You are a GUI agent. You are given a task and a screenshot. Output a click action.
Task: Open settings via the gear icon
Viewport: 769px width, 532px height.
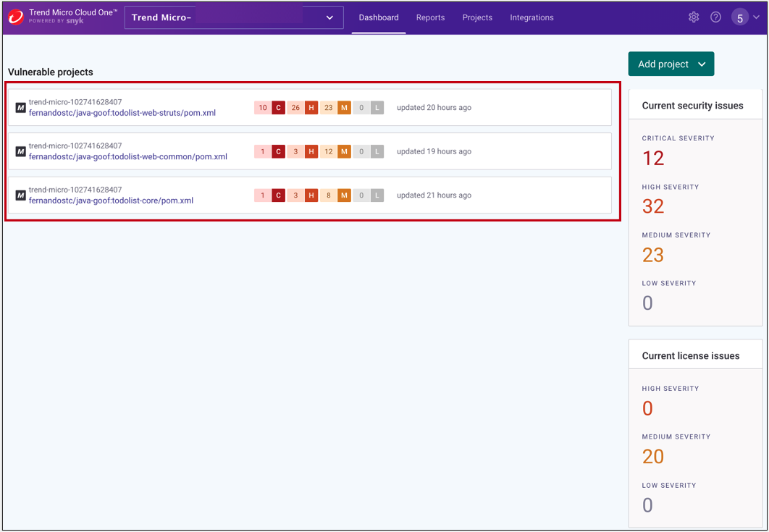[x=694, y=17]
